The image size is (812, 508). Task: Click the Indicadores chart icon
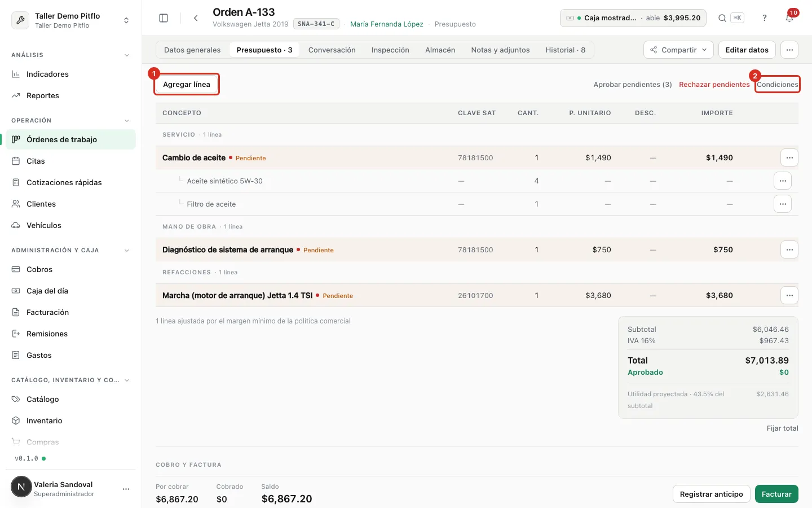click(x=16, y=74)
